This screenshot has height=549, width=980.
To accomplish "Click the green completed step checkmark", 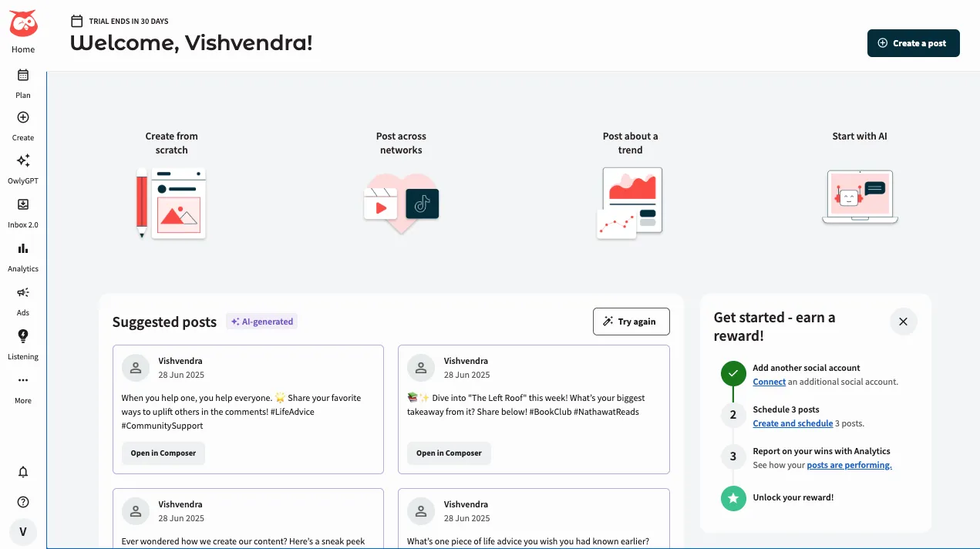I will 733,374.
